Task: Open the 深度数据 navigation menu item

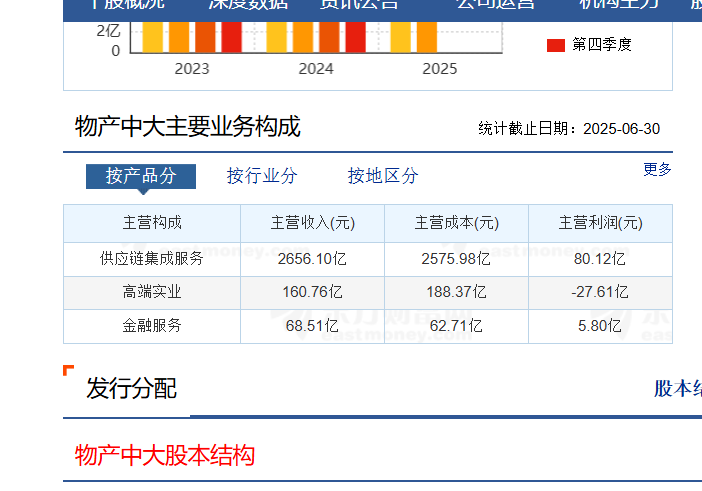Action: click(x=248, y=4)
